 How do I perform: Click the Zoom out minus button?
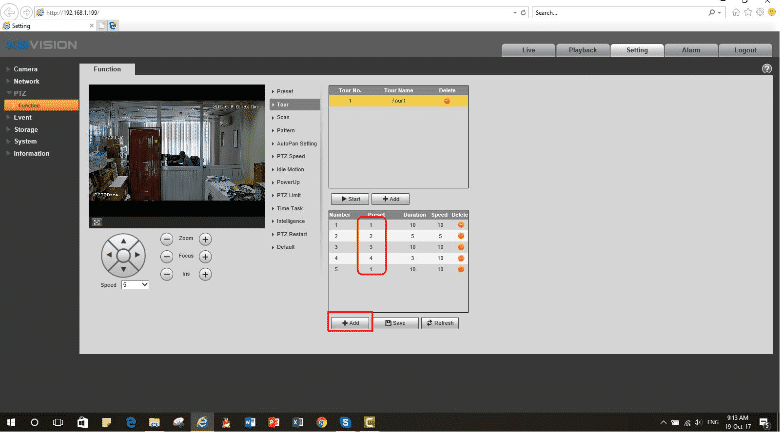(x=167, y=239)
